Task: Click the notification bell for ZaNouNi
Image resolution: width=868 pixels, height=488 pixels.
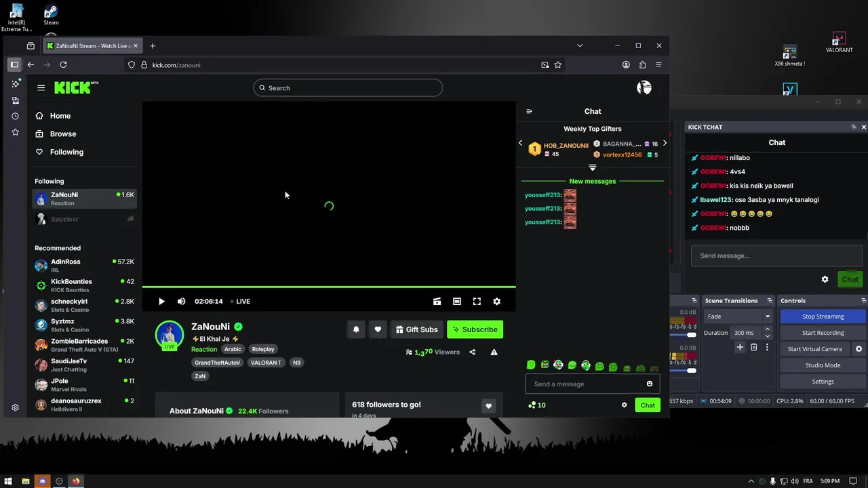Action: click(x=356, y=329)
